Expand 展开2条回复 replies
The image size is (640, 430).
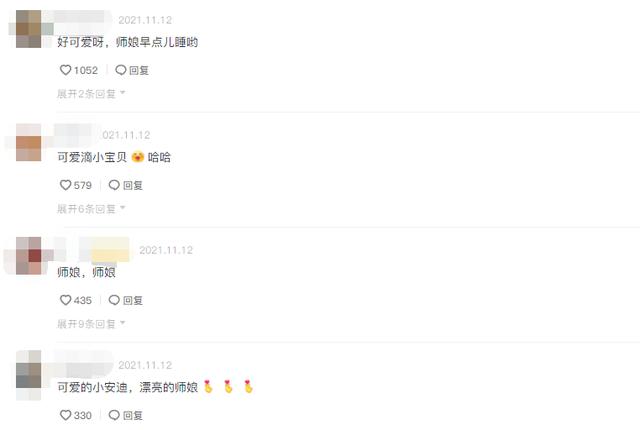(91, 94)
